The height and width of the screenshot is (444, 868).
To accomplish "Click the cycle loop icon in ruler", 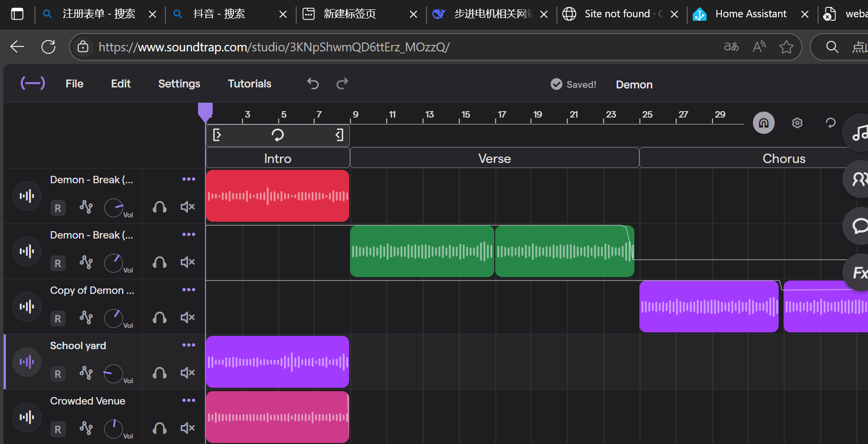I will [277, 135].
